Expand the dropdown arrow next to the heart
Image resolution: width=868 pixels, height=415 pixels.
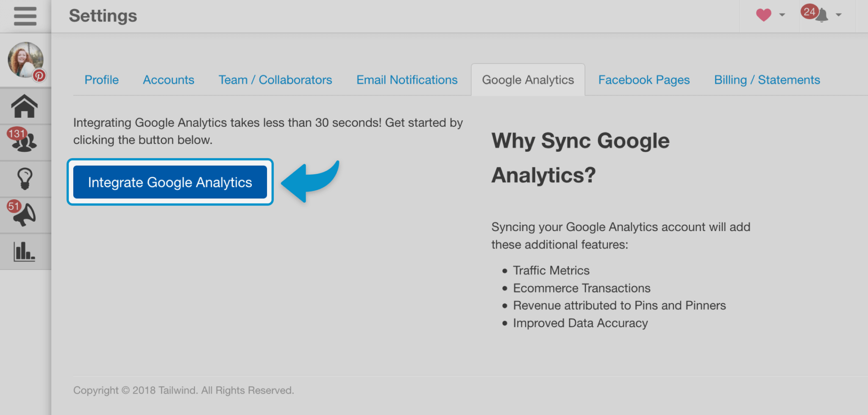782,15
